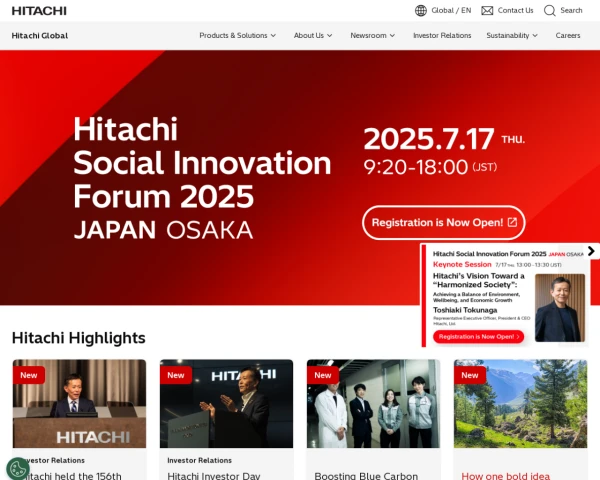
Task: Expand the Sustainability chevron
Action: pyautogui.click(x=535, y=36)
